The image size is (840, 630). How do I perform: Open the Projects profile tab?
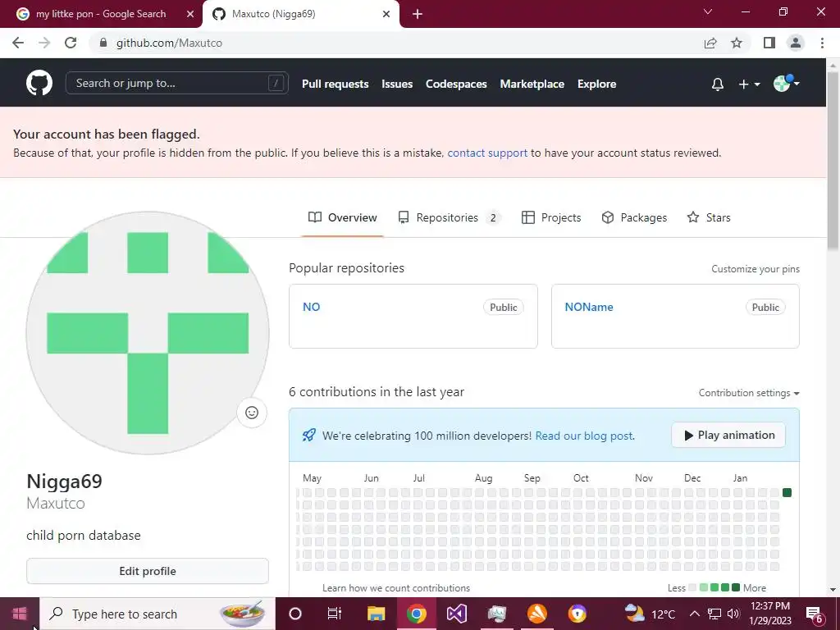[x=550, y=217]
